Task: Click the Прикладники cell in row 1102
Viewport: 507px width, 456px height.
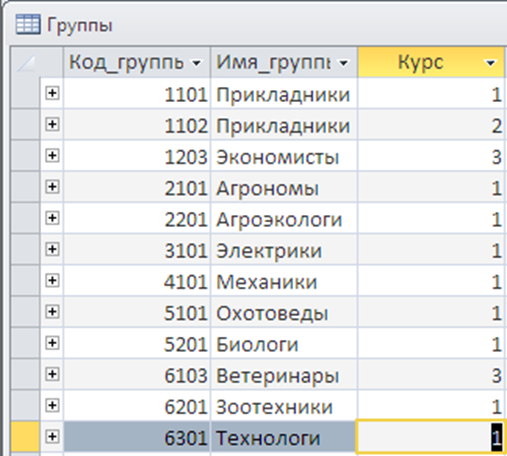Action: [x=284, y=125]
